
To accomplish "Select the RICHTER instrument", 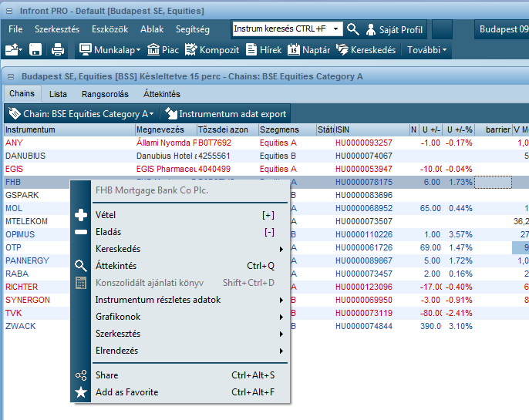I will [22, 287].
